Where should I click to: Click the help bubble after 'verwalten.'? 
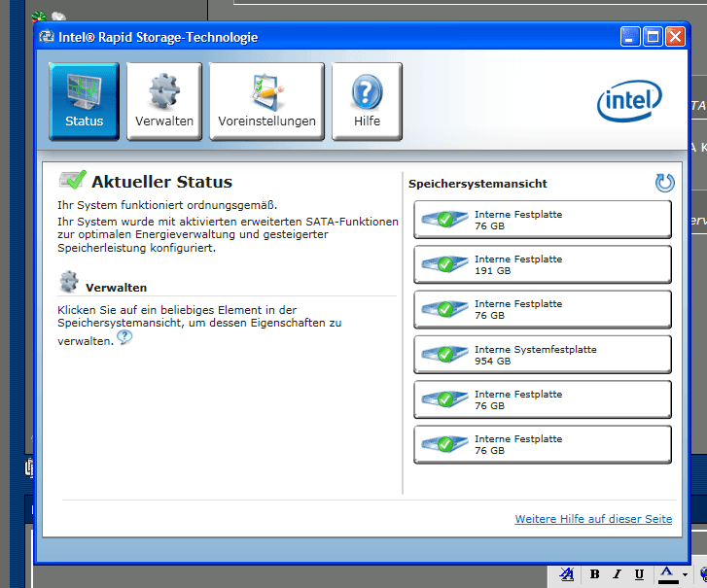coord(124,336)
